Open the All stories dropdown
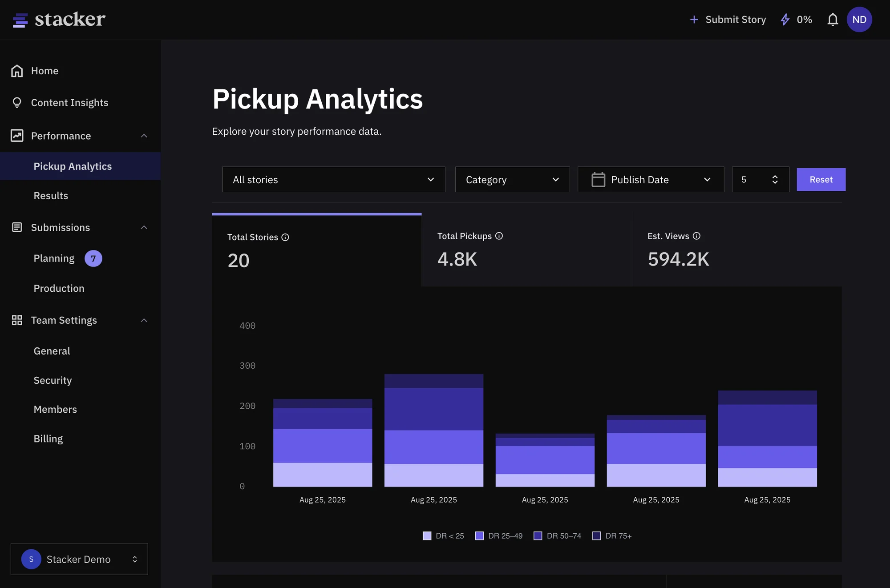 coord(334,180)
